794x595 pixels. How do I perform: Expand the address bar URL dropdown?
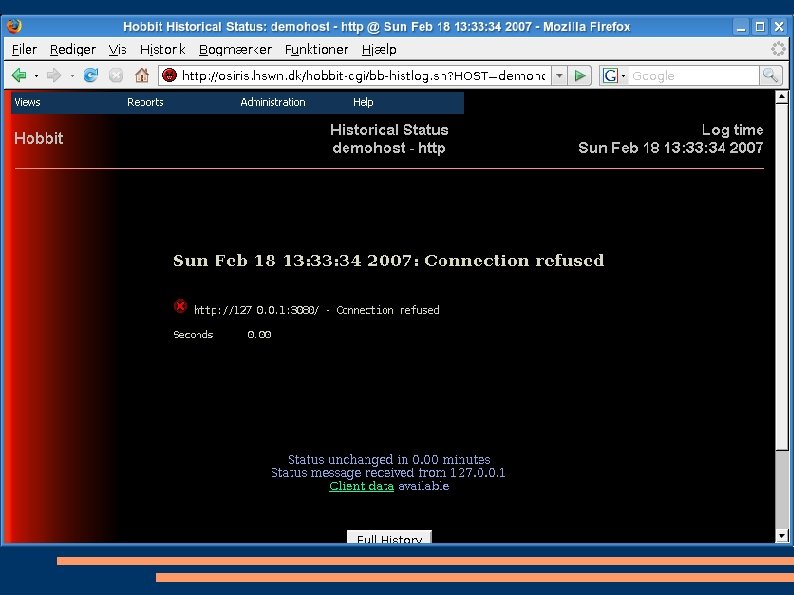click(x=559, y=76)
